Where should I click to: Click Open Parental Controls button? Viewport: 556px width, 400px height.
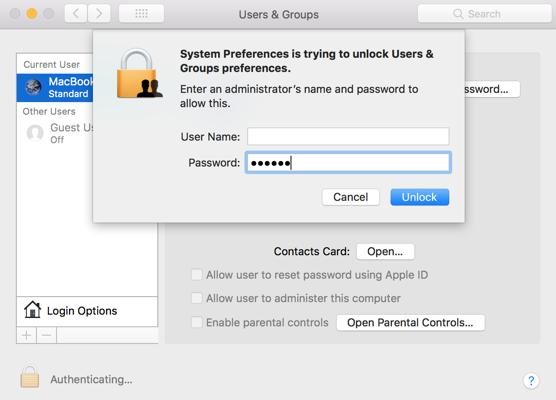(410, 323)
